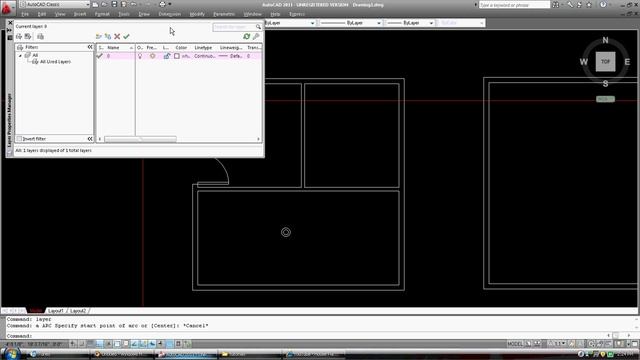The width and height of the screenshot is (640, 360).
Task: Select the All Used Layers filter
Action: [55, 62]
